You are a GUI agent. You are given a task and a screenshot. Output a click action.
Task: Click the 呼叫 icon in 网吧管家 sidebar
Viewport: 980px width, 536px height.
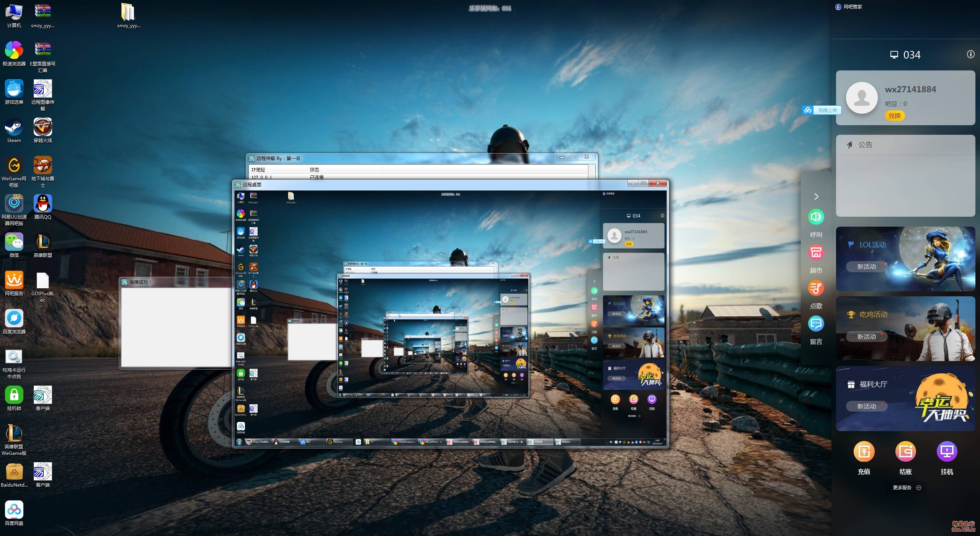pyautogui.click(x=816, y=217)
